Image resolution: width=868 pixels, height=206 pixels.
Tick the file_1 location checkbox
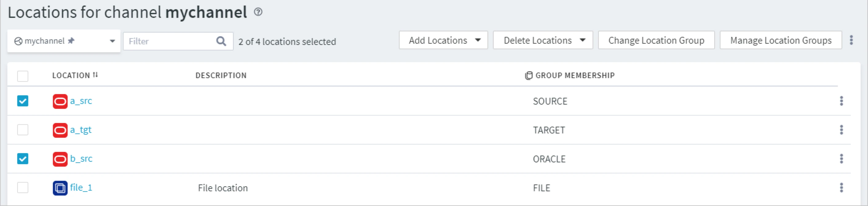tap(22, 188)
